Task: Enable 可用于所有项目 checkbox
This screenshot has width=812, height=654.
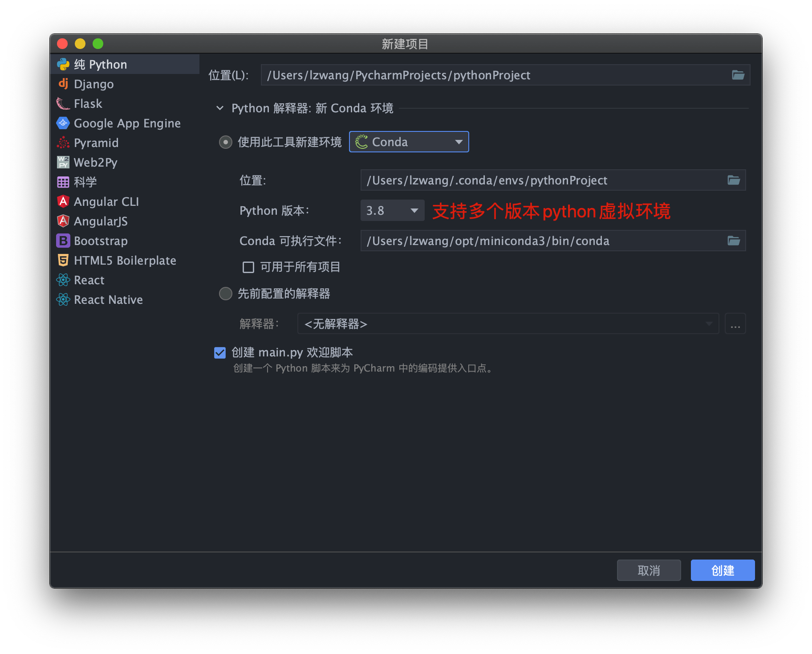Action: coord(248,267)
